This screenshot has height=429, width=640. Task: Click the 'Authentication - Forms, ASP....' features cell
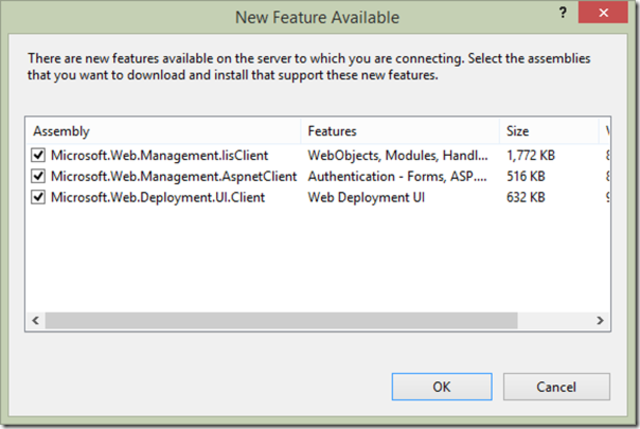tap(397, 177)
